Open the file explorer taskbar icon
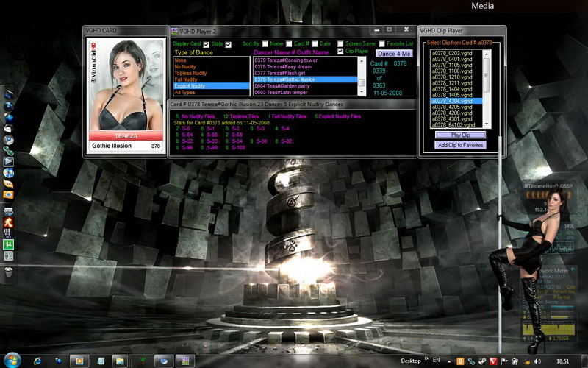The image size is (588, 368). (x=120, y=361)
